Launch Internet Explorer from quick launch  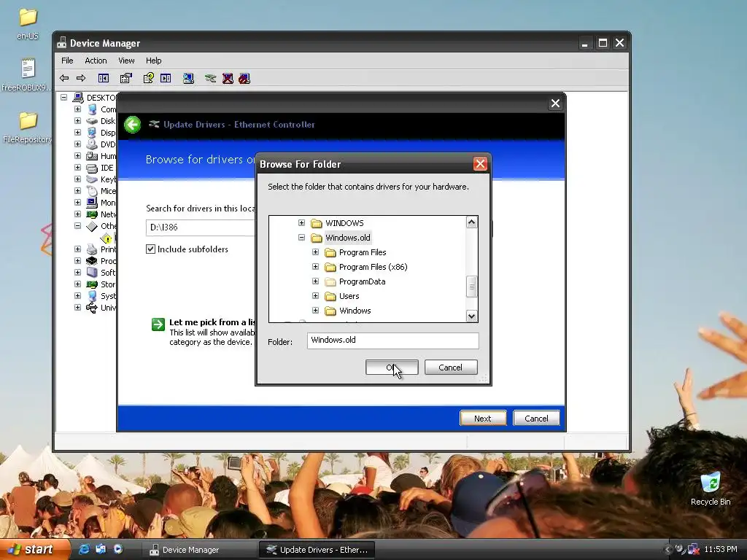(84, 549)
